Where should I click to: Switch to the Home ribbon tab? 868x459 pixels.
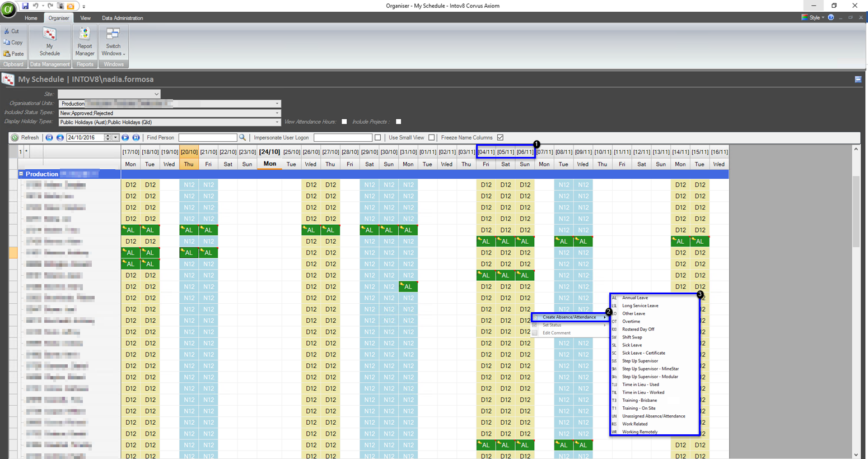coord(31,18)
